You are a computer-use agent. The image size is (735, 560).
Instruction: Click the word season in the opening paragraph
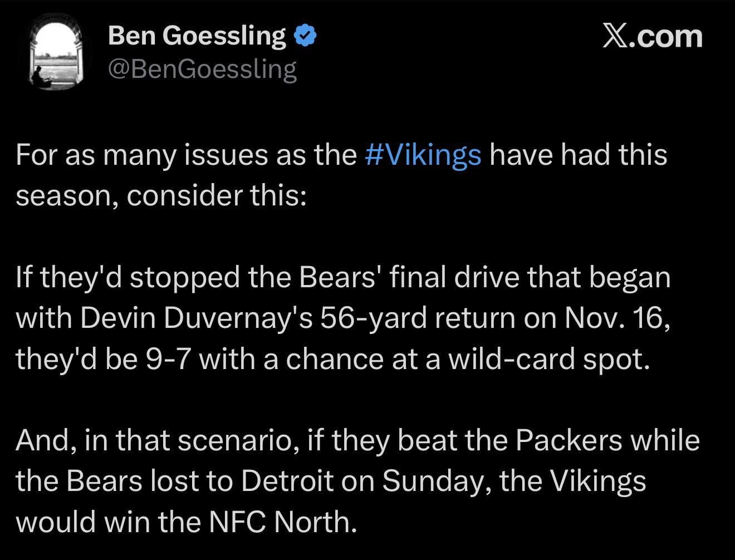click(x=58, y=194)
